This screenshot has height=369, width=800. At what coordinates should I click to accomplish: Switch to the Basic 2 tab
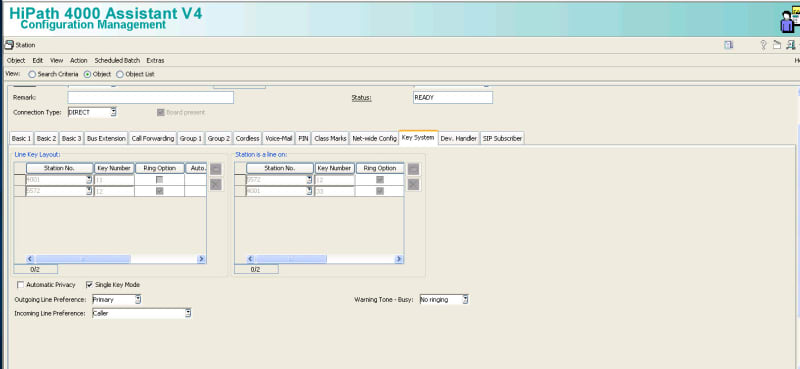click(46, 138)
